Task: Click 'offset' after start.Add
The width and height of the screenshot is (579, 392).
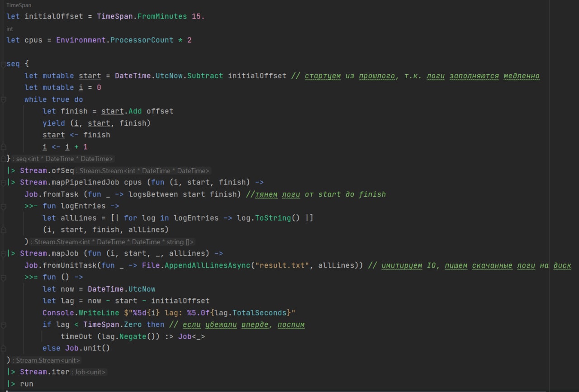Action: pos(160,111)
